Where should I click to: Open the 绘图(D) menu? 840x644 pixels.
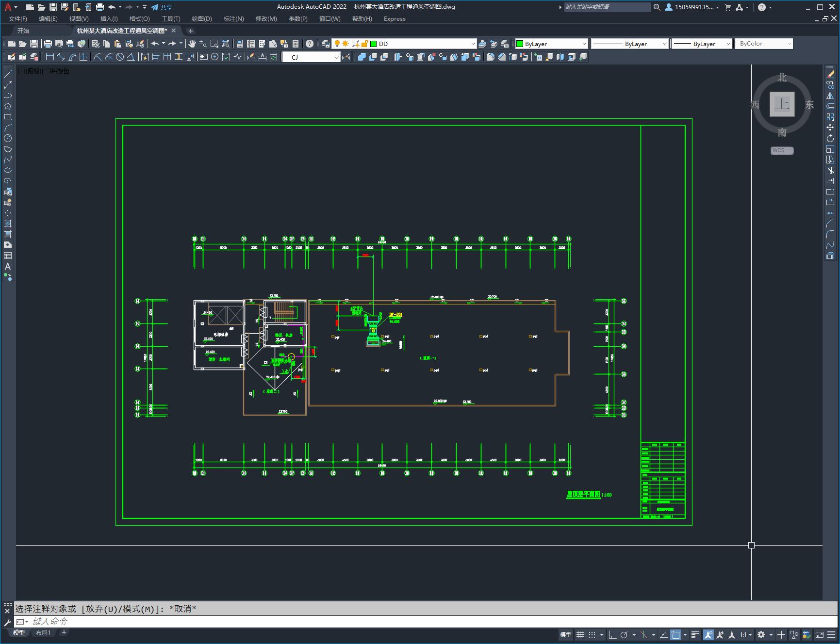pyautogui.click(x=202, y=18)
